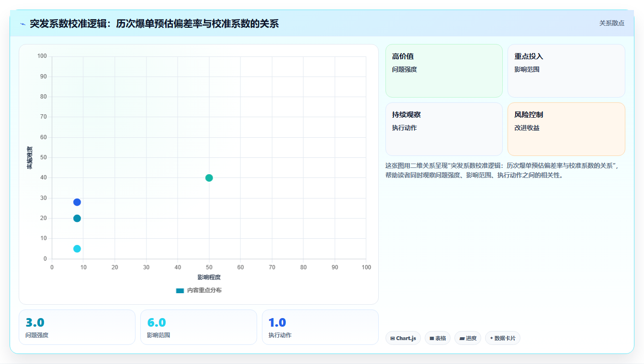
Task: Click the 内容重点分布 legend label
Action: pyautogui.click(x=204, y=290)
